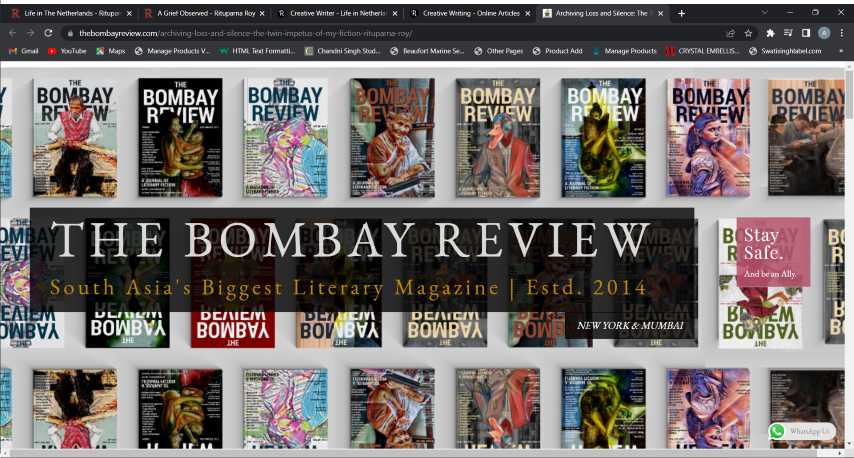Open the 'WhatsApp Us' chat button
854x458 pixels.
(802, 431)
